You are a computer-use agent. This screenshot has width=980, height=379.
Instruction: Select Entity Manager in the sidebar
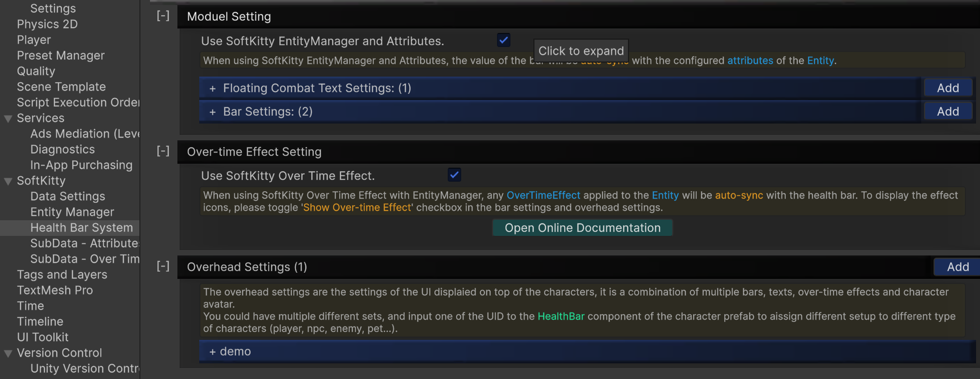pos(72,212)
